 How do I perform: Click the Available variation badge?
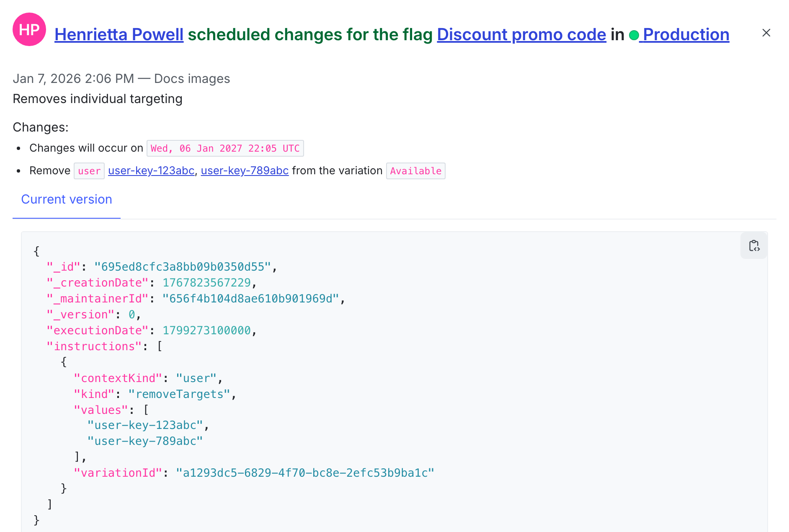pyautogui.click(x=415, y=171)
